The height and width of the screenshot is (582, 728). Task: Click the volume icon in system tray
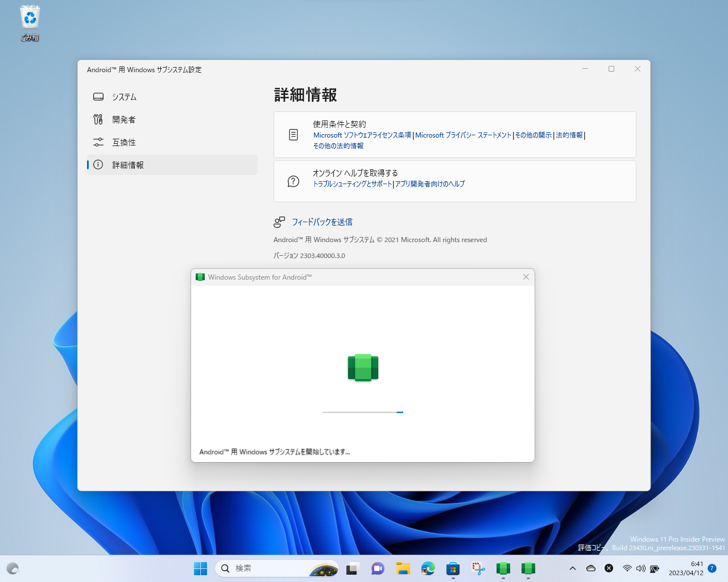[641, 568]
